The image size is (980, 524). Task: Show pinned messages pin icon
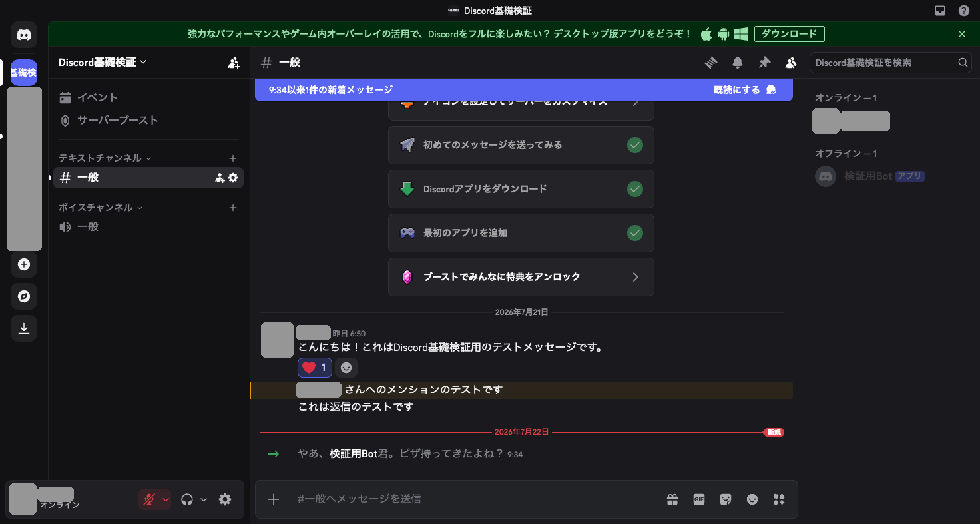(x=764, y=63)
